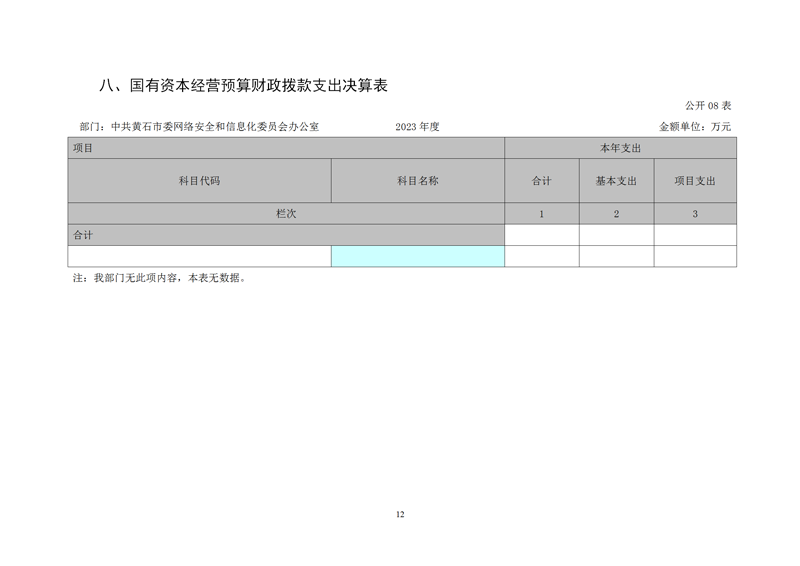Click the 金额单位：万元 label
Image resolution: width=800 pixels, height=566 pixels.
tap(695, 127)
